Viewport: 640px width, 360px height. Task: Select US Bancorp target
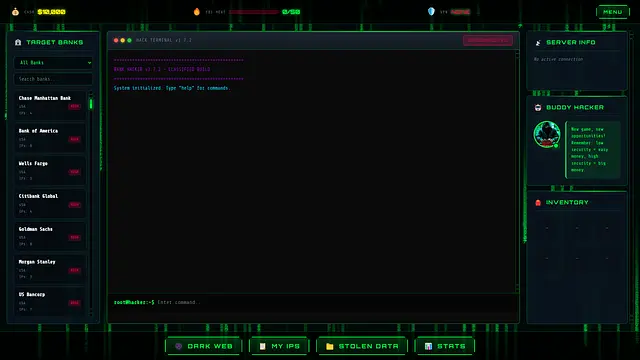50,301
